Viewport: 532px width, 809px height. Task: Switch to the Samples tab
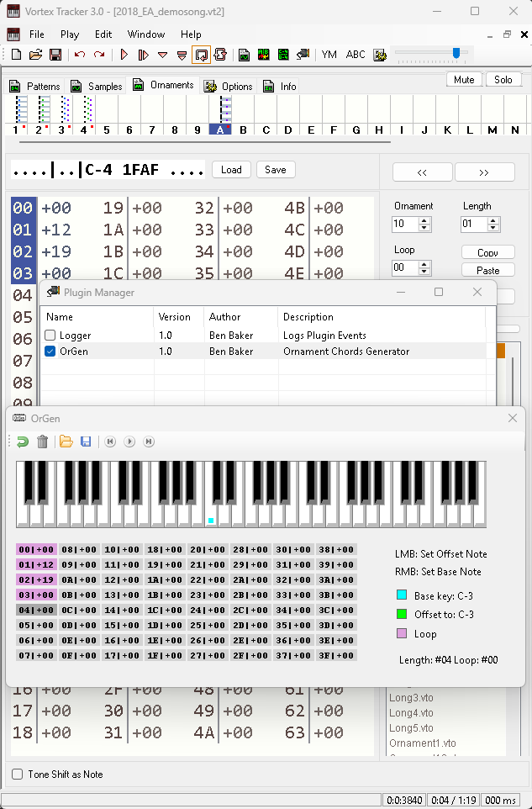(97, 87)
